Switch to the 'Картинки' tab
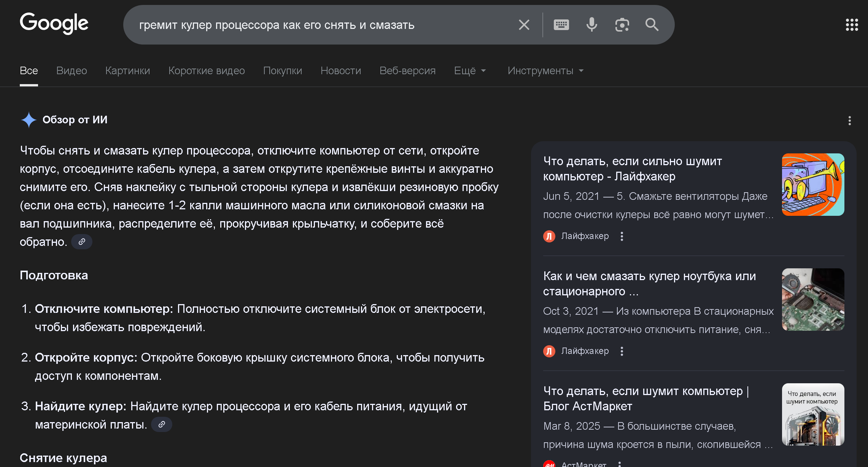The height and width of the screenshot is (467, 868). pyautogui.click(x=127, y=71)
